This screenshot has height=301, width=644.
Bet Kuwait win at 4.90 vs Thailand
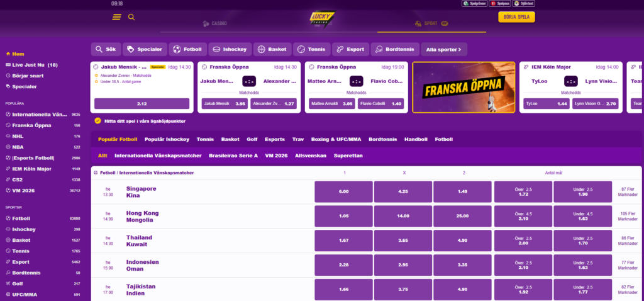462,241
